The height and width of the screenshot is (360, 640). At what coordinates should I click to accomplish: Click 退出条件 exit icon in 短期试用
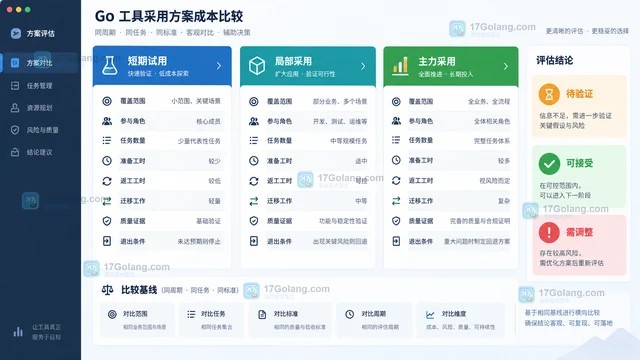coord(107,241)
